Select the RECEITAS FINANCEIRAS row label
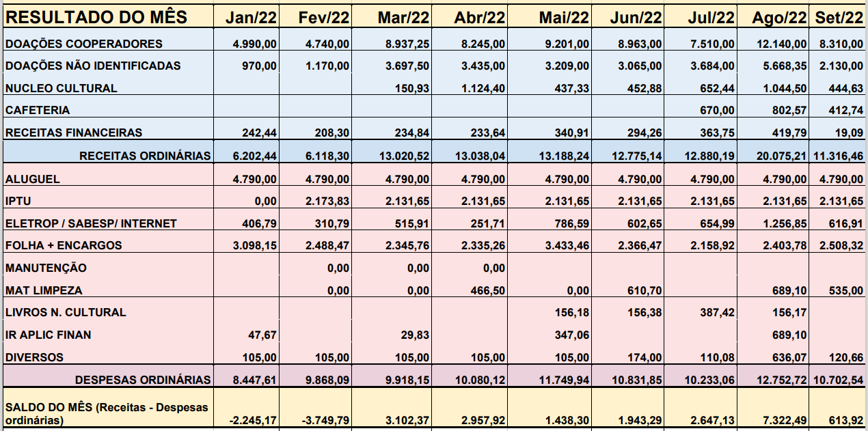The width and height of the screenshot is (868, 431). point(74,133)
